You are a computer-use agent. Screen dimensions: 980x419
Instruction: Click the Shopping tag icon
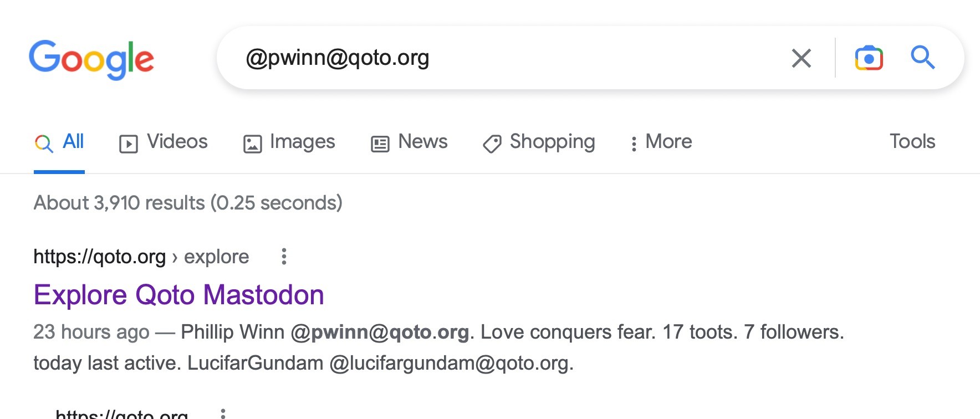point(492,144)
